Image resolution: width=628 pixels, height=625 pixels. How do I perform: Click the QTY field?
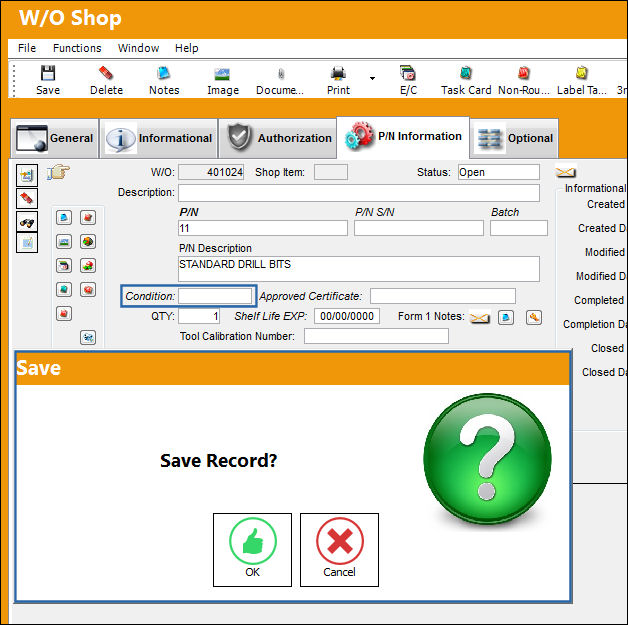click(199, 316)
